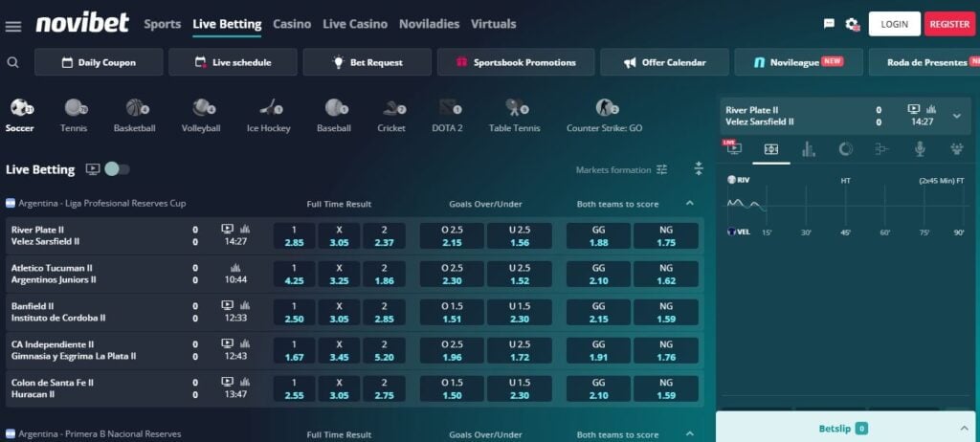980x442 pixels.
Task: Pick Under 2.5 odds 1.72 in CA Independiente II row
Action: coord(520,350)
